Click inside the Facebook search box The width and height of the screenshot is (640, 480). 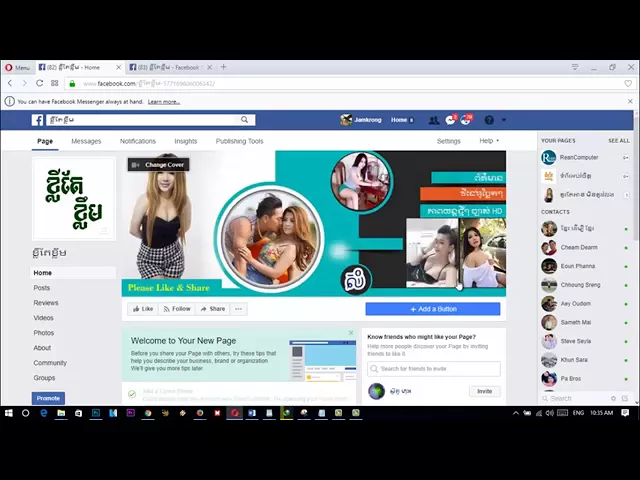pos(143,120)
